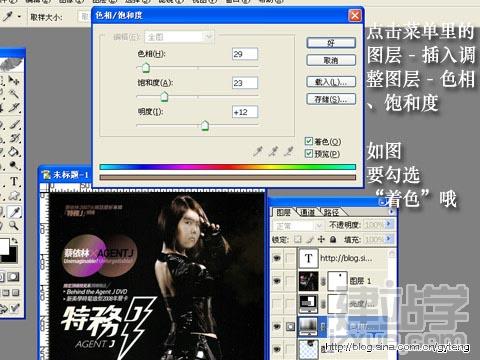This screenshot has height=360, width=480.
Task: Click the white foreground color swatch
Action: point(4,246)
